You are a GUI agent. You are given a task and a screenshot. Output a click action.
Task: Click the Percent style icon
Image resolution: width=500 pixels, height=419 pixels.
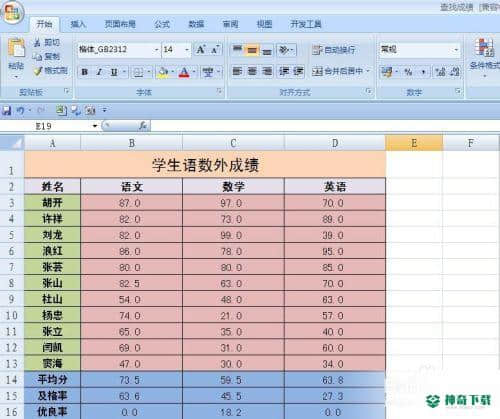408,71
